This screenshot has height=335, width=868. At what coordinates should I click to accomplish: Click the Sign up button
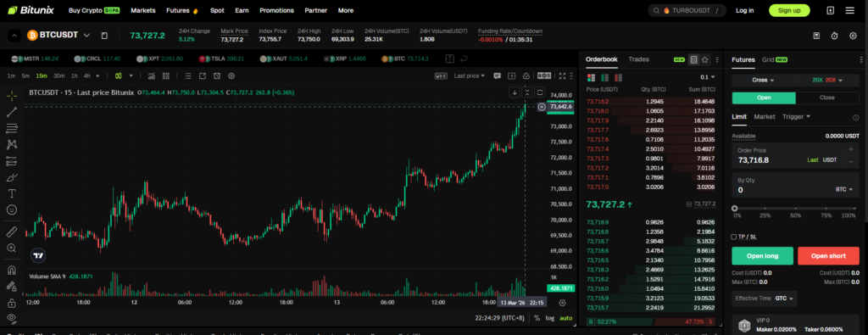click(789, 10)
